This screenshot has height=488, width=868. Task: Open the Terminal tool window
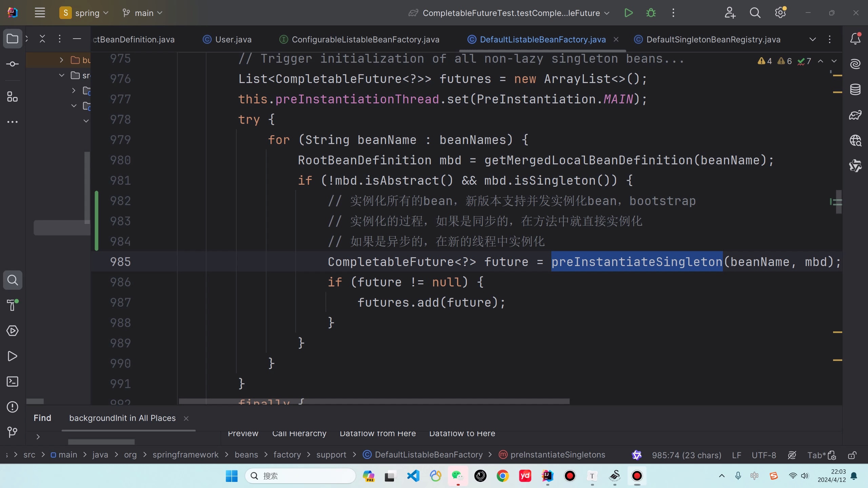pos(13,382)
